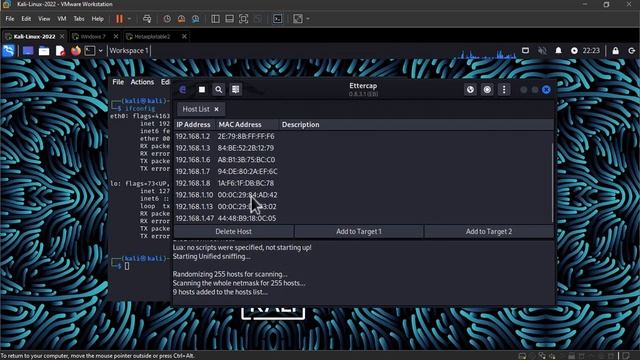Expand the stretch guest dropdown arrow

tap(308, 19)
